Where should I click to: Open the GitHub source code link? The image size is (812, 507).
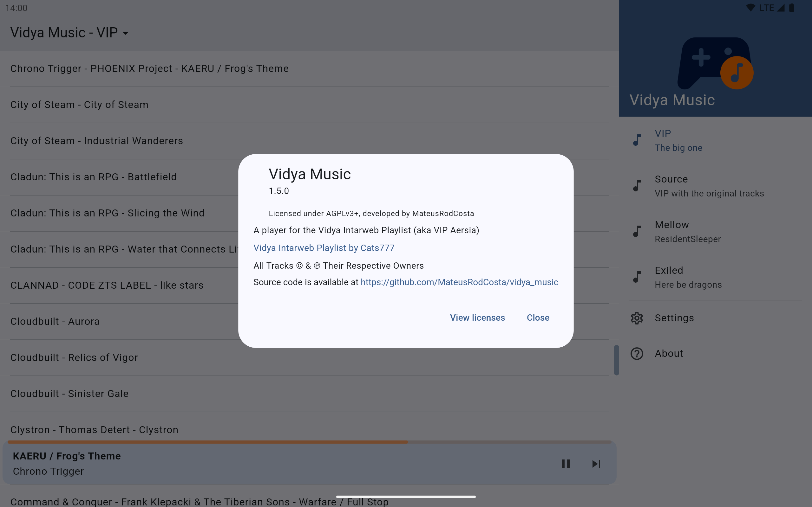tap(459, 282)
